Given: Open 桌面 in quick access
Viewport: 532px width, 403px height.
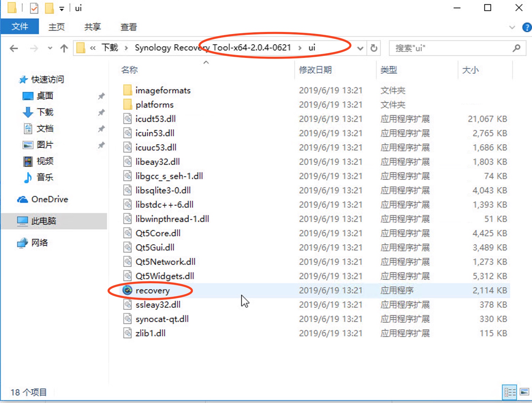Looking at the screenshot, I should 45,96.
